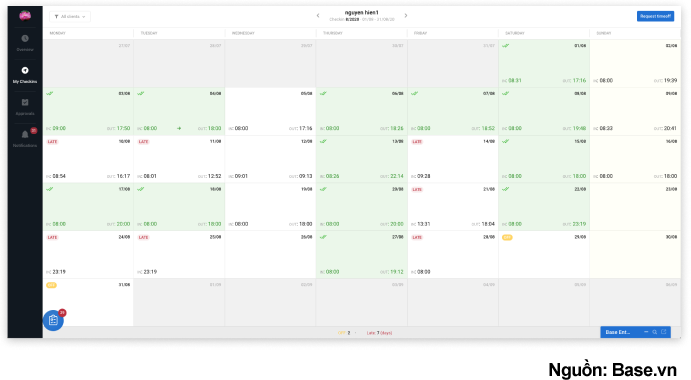This screenshot has width=691, height=380.
Task: Click the search icon in the Base Ent widget
Action: click(x=655, y=332)
